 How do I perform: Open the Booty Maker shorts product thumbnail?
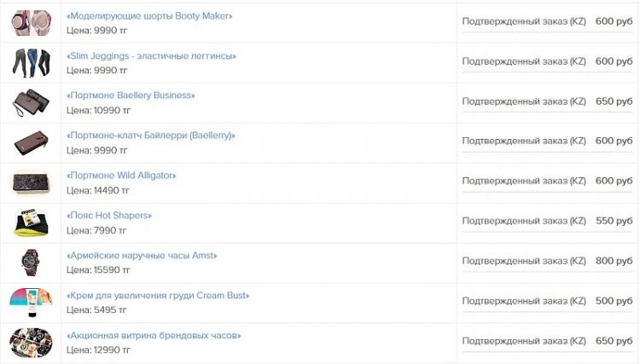[31, 23]
